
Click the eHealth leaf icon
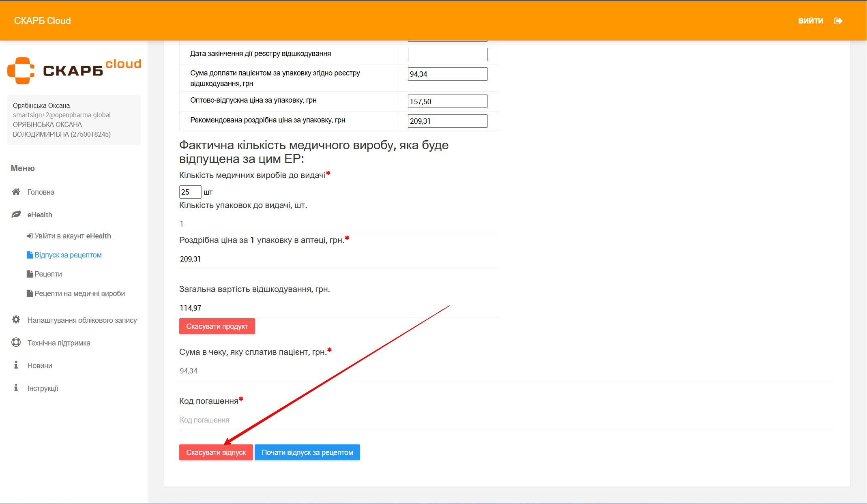(x=16, y=214)
